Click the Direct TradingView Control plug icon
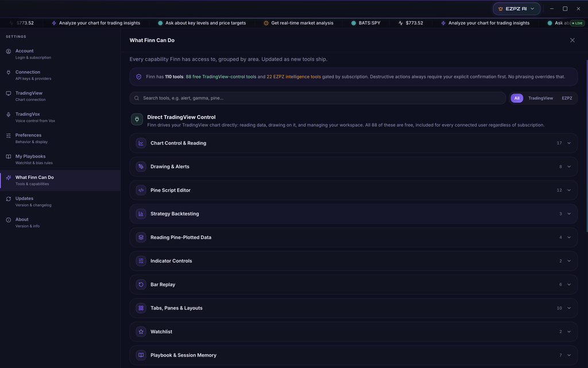The height and width of the screenshot is (368, 588). click(x=137, y=120)
